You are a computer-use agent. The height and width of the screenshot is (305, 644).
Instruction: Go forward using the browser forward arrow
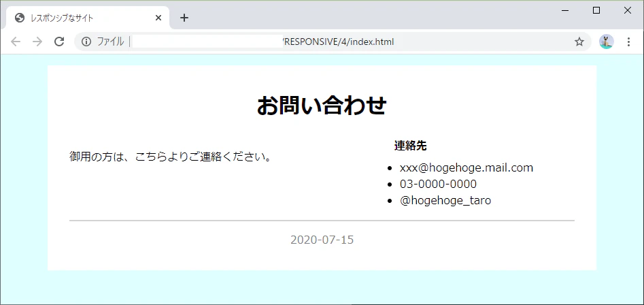37,42
